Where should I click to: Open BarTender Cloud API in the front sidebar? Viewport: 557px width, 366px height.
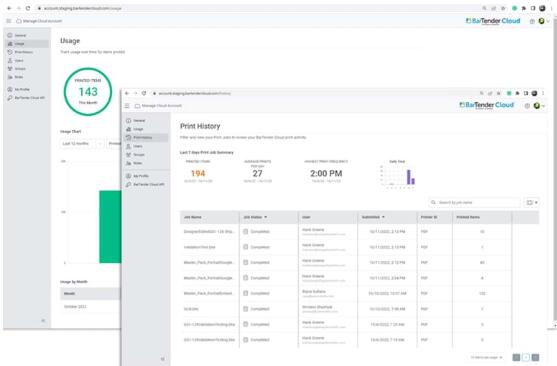pos(145,184)
